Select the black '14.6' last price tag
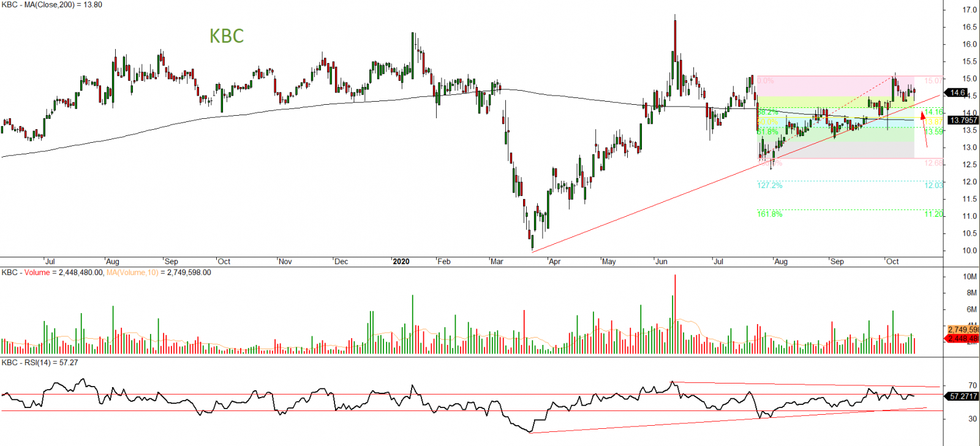Viewport: 980px width, 446px height. pyautogui.click(x=957, y=93)
